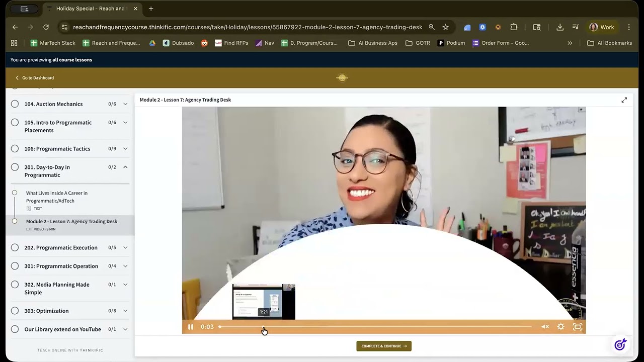
Task: Click completion circle for 201. Day-to-Day in Programmatic
Action: (15, 167)
